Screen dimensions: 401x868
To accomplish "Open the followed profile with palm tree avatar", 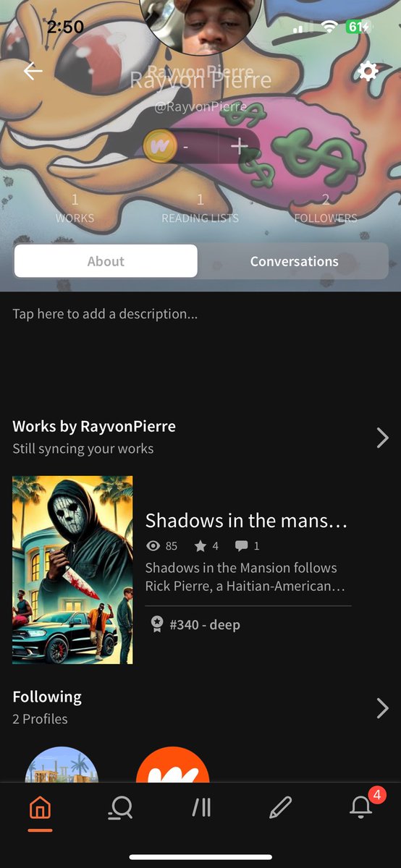I will [x=62, y=765].
